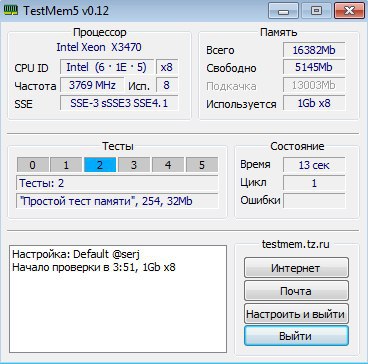Click the Intel (6 · 1E · 5) CPU ID field
This screenshot has width=368, height=364.
pyautogui.click(x=107, y=67)
